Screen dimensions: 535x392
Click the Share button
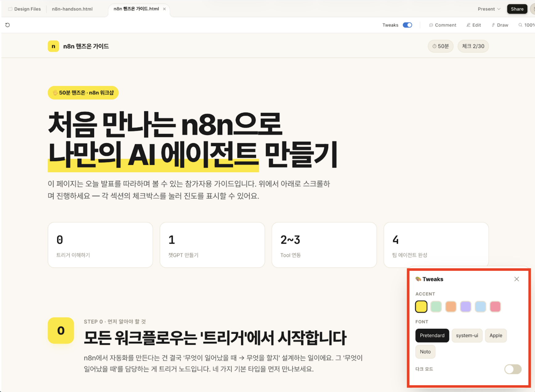pos(517,9)
